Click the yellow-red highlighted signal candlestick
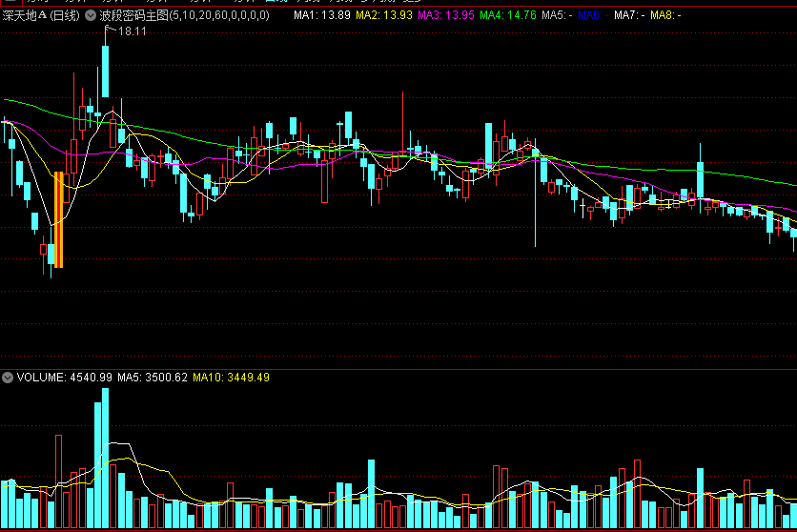This screenshot has width=797, height=532. coord(58,219)
